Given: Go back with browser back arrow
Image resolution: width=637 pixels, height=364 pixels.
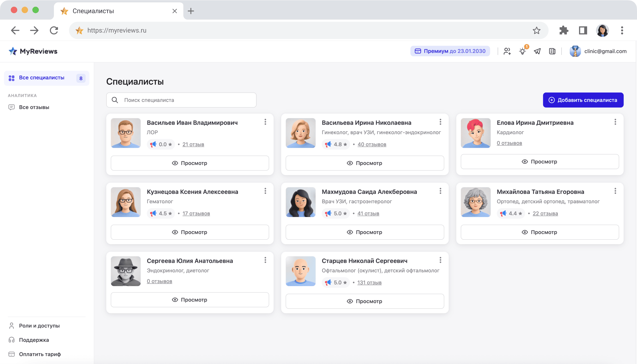Looking at the screenshot, I should click(15, 30).
